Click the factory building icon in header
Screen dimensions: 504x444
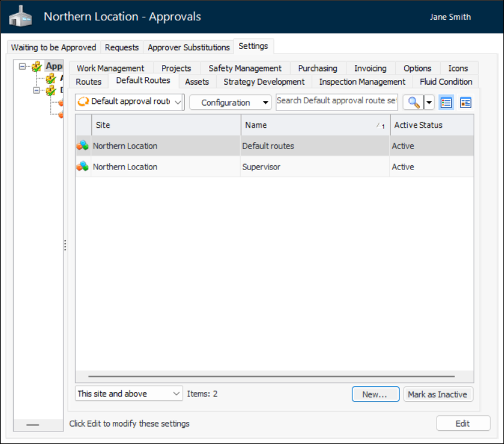[x=20, y=17]
